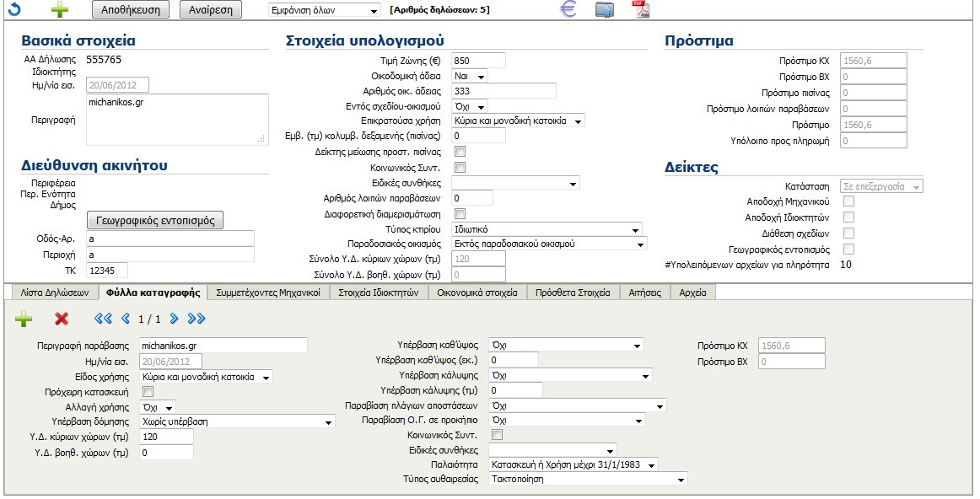
Task: Click Αποθήκευση button
Action: tap(130, 10)
